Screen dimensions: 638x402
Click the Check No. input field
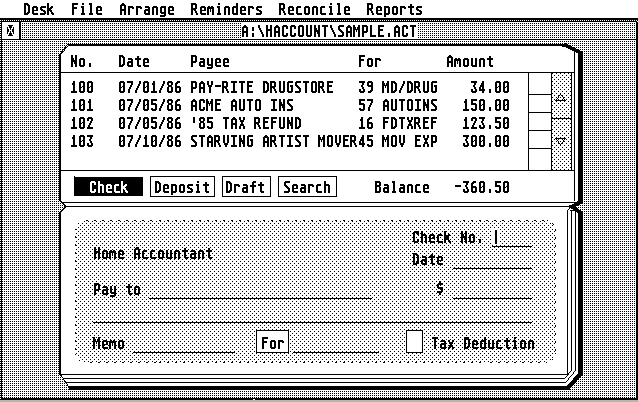[512, 238]
